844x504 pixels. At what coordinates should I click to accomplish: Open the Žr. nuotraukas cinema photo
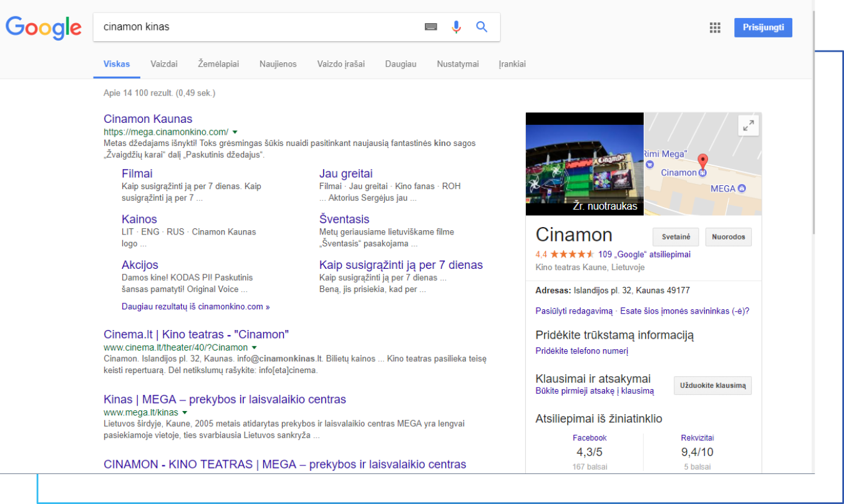(x=584, y=163)
